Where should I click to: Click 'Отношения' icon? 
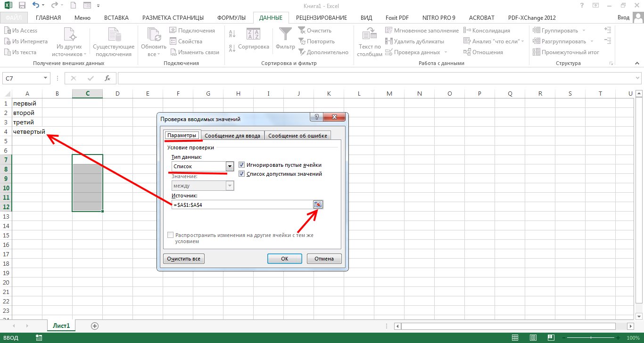pyautogui.click(x=467, y=52)
